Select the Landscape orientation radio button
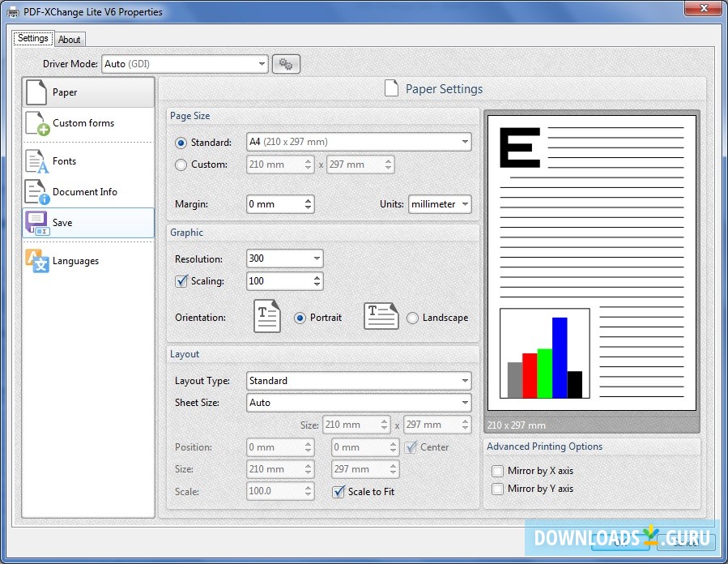This screenshot has width=728, height=564. 413,318
